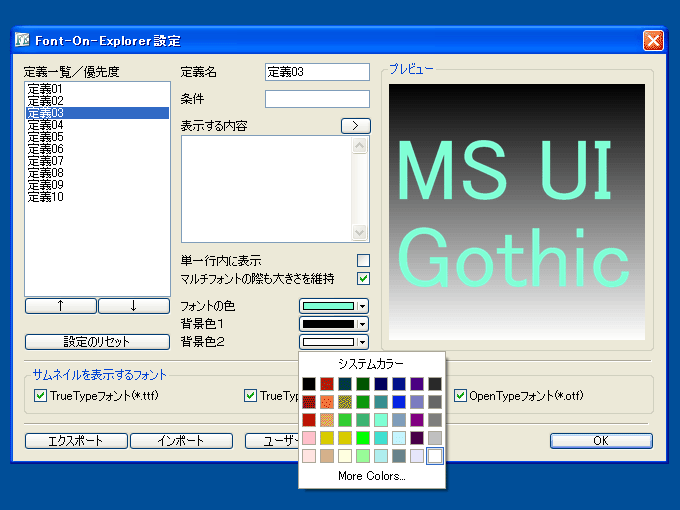Viewport: 680px width, 510px height.
Task: Open the 背景色1 color dropdown
Action: tap(334, 324)
